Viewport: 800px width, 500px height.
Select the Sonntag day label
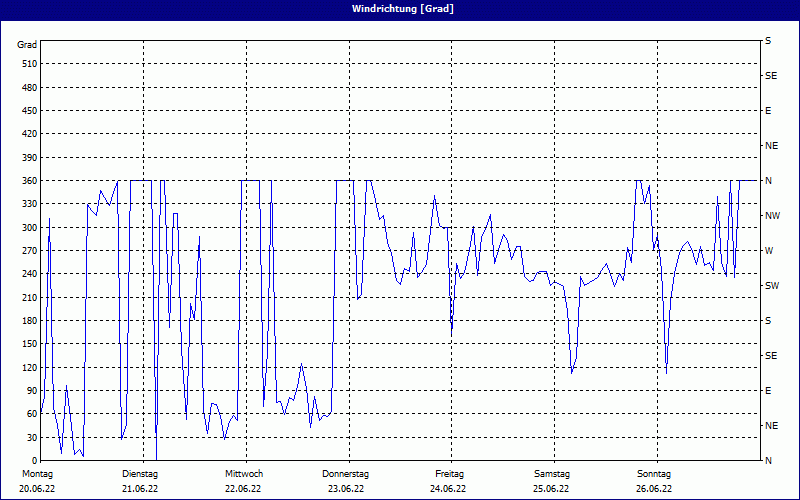point(654,474)
